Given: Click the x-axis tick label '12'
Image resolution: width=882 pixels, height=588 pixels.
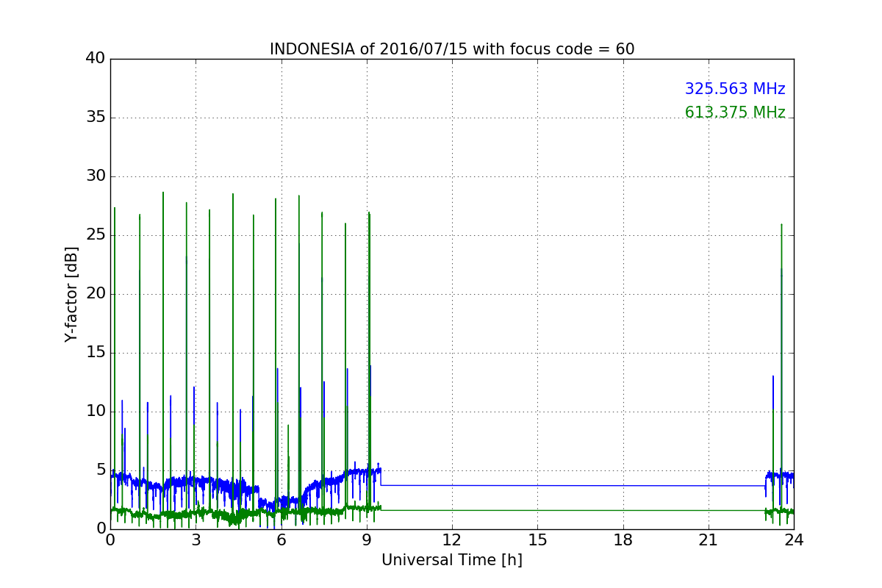Looking at the screenshot, I should pos(452,540).
